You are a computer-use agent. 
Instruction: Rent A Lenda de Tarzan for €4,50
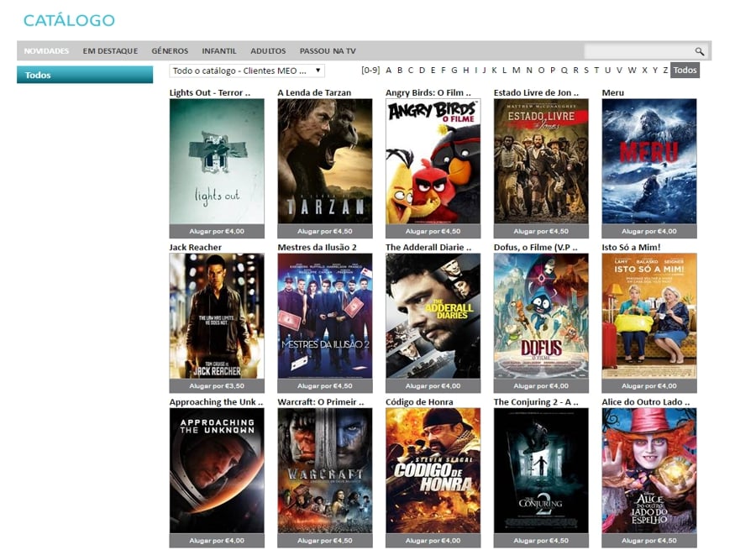tap(324, 231)
